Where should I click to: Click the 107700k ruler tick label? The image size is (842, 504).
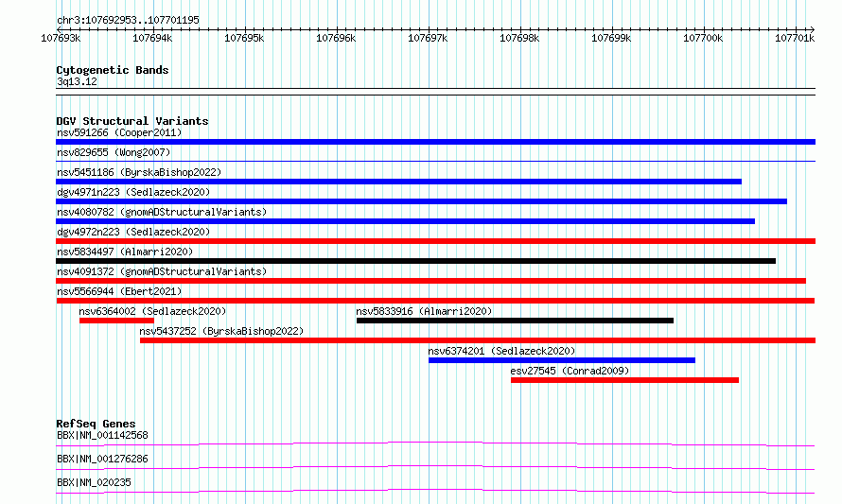pyautogui.click(x=703, y=38)
